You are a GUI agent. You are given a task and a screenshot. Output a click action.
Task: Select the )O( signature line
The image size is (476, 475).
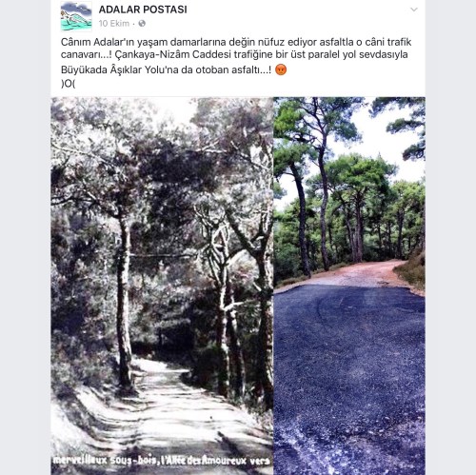[68, 84]
